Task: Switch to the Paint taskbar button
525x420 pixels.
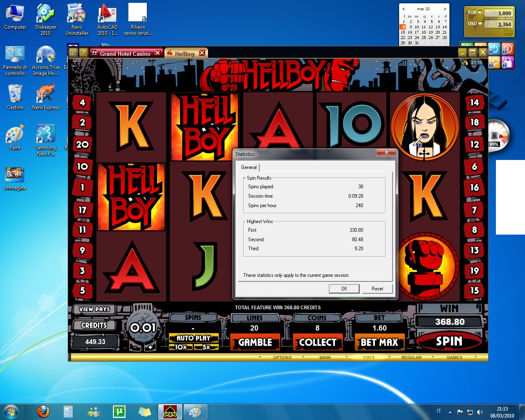Action: (x=195, y=411)
